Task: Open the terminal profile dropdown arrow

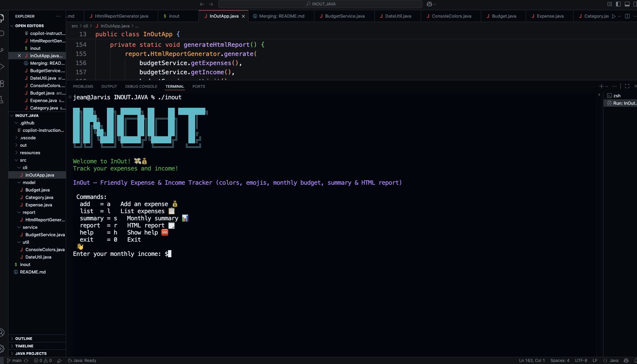Action: pyautogui.click(x=607, y=86)
